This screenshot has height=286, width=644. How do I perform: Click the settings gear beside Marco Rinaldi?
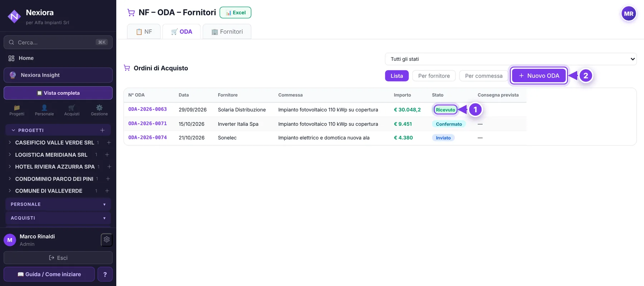[x=107, y=240]
